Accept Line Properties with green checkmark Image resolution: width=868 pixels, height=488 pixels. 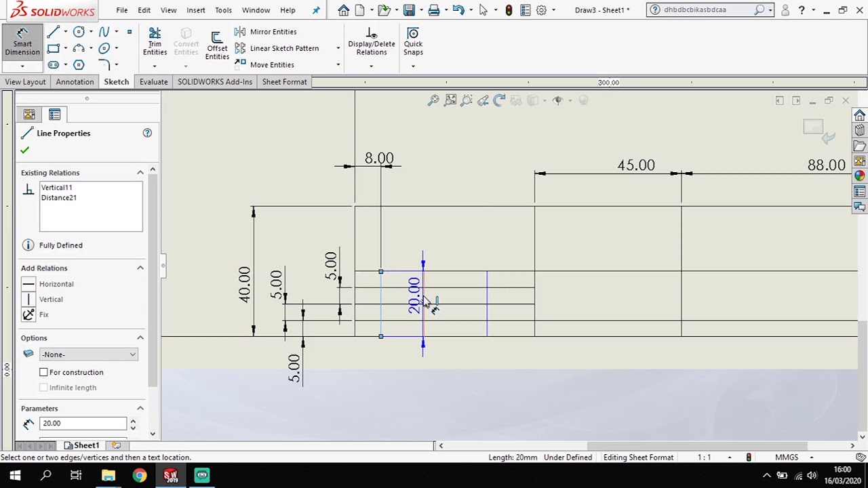coord(25,150)
